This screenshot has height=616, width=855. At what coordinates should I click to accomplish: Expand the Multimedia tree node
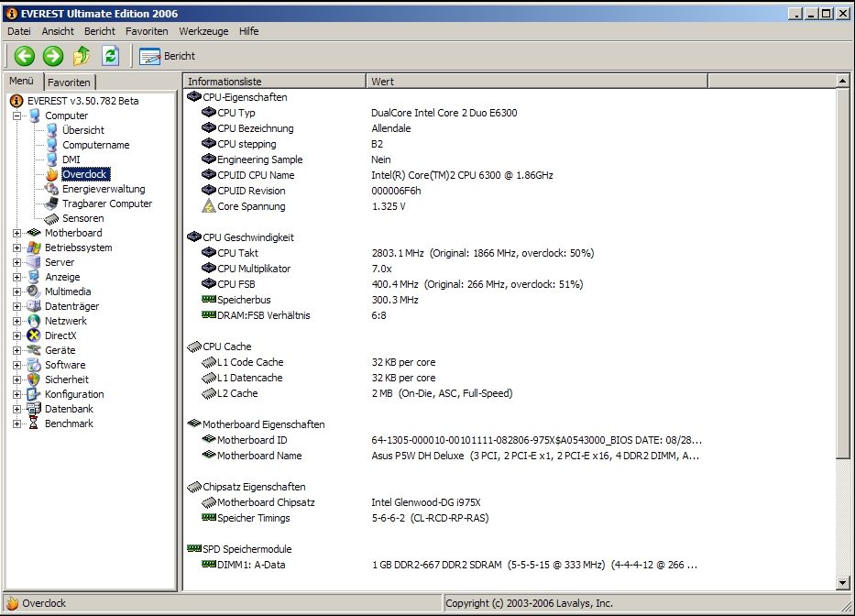tap(16, 291)
